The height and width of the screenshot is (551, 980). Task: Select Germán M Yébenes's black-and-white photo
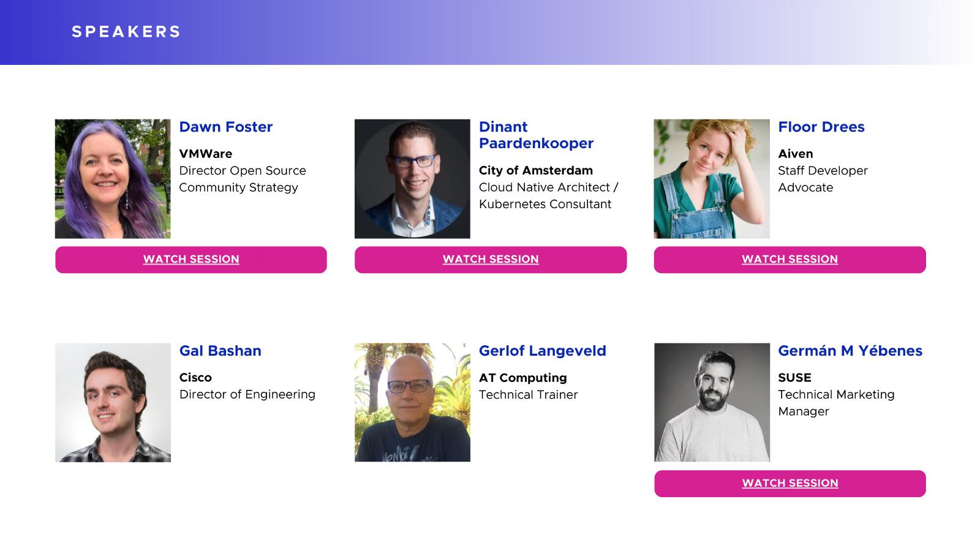coord(712,402)
